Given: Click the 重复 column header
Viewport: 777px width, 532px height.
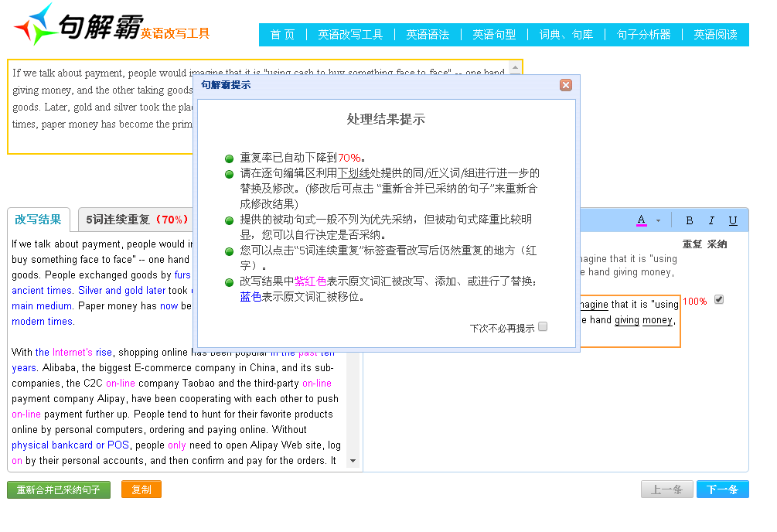Looking at the screenshot, I should pos(692,244).
